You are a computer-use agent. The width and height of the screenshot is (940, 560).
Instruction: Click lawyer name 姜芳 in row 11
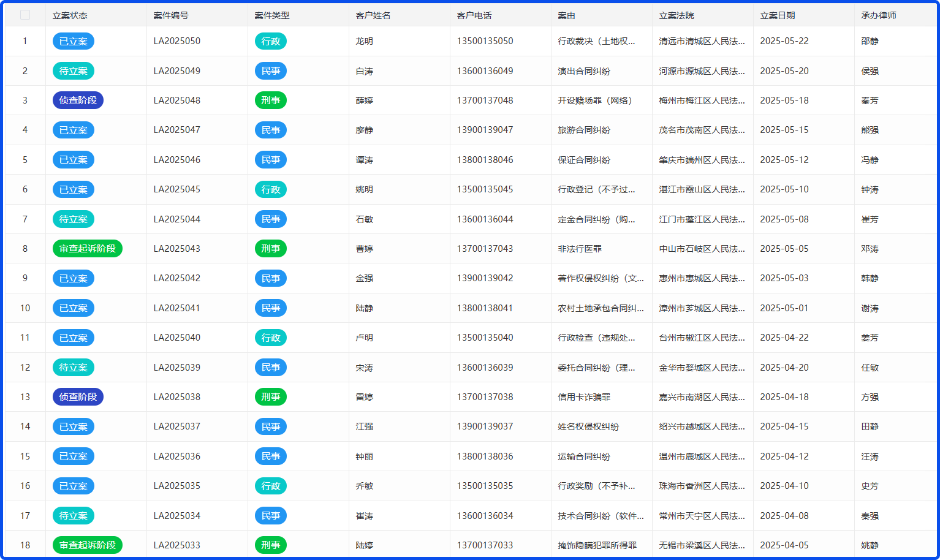click(870, 338)
